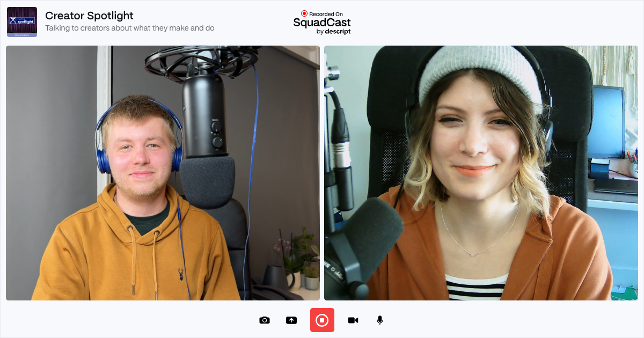Stop the recording with the red button
Screen dimensions: 644x338
pyautogui.click(x=322, y=320)
